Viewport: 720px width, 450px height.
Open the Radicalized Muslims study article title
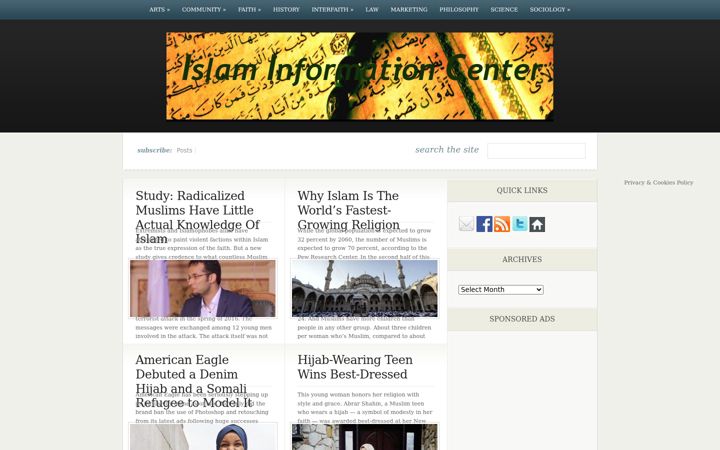tap(197, 217)
